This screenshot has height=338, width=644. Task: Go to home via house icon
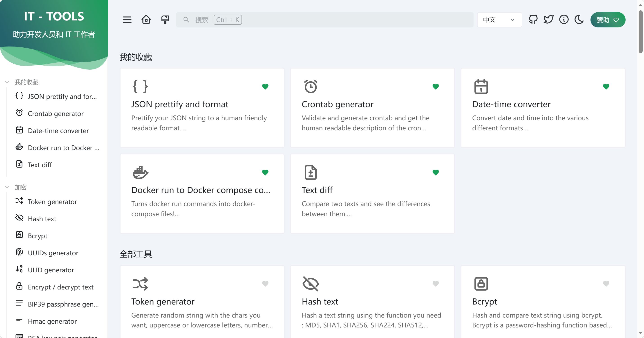click(146, 20)
